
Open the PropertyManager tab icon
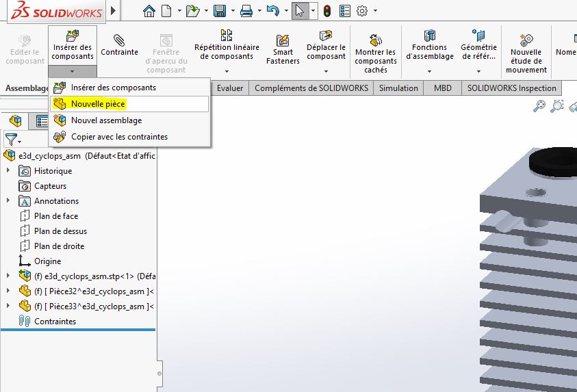42,121
